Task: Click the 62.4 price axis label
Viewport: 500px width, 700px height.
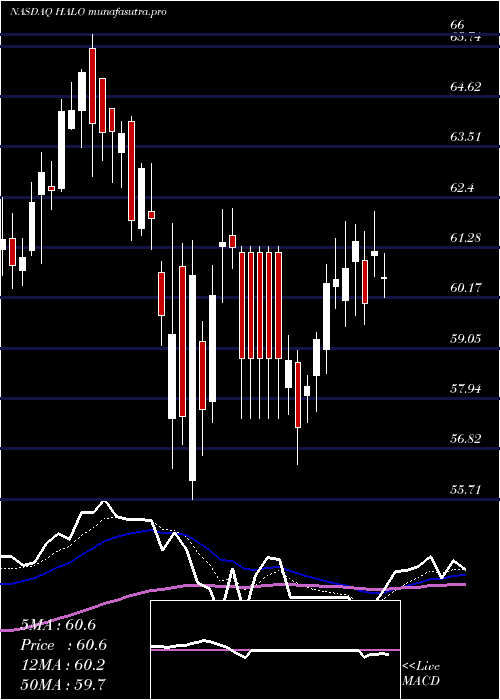Action: pos(462,188)
